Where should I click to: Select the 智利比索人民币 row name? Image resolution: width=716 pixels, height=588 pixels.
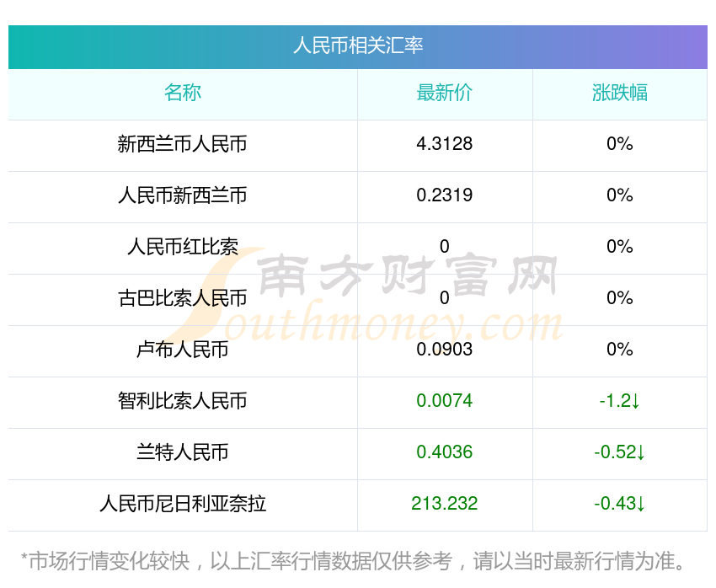[x=183, y=401]
